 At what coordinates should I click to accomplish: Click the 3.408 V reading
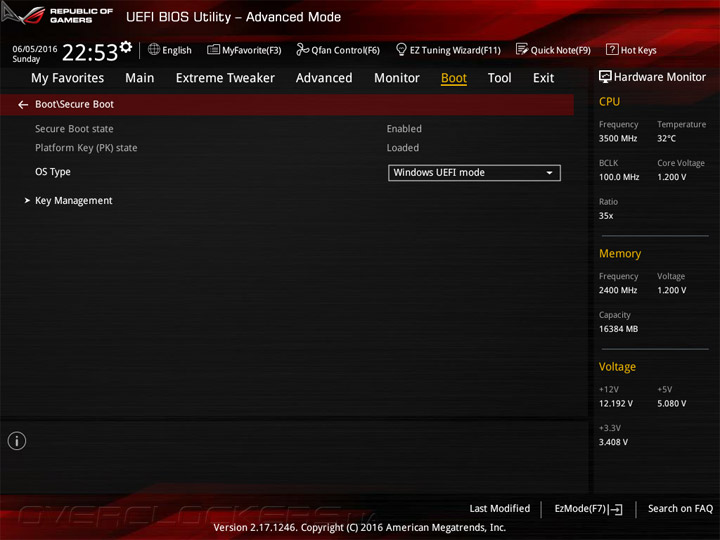coord(613,442)
